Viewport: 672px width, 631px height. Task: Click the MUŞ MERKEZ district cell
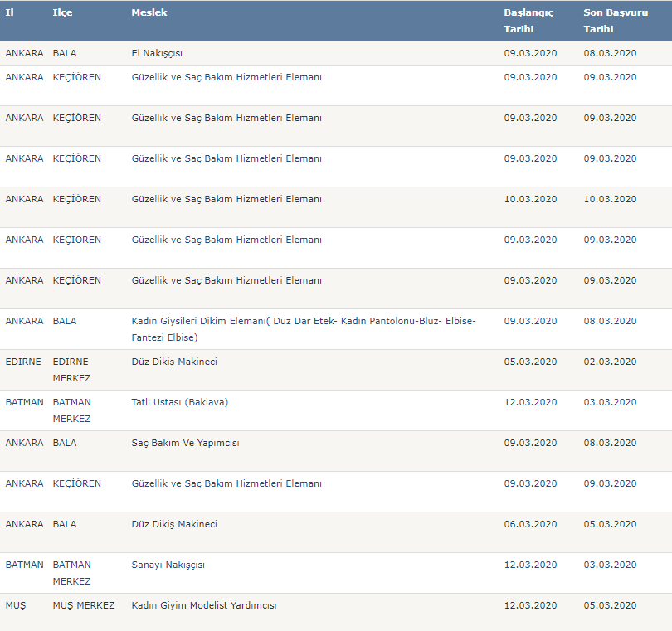pyautogui.click(x=83, y=605)
